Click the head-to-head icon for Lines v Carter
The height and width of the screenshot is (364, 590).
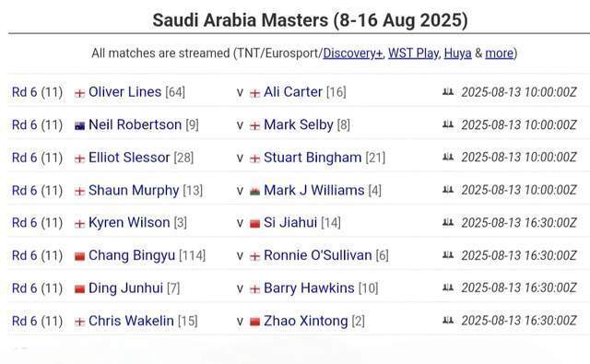448,91
